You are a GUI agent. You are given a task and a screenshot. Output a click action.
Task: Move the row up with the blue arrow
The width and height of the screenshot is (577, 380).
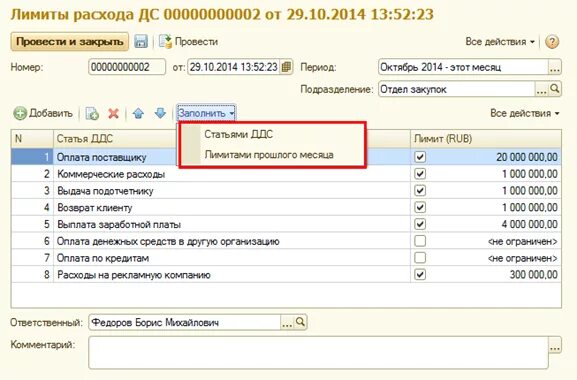pyautogui.click(x=138, y=114)
